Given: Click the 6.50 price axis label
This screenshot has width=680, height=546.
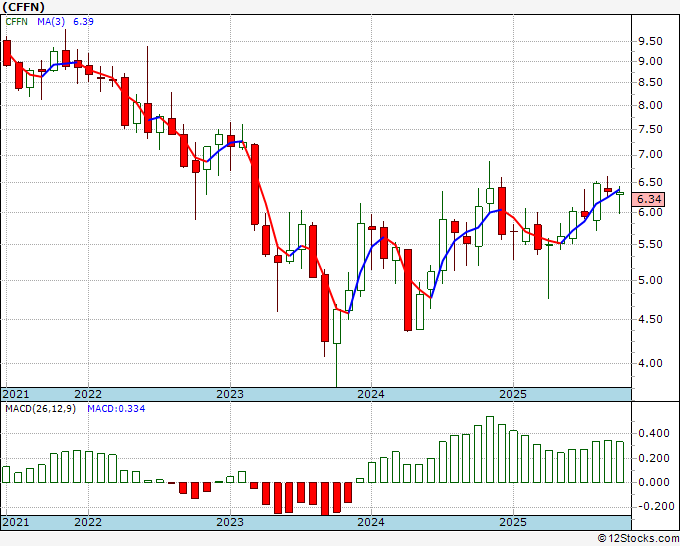Looking at the screenshot, I should [x=650, y=183].
